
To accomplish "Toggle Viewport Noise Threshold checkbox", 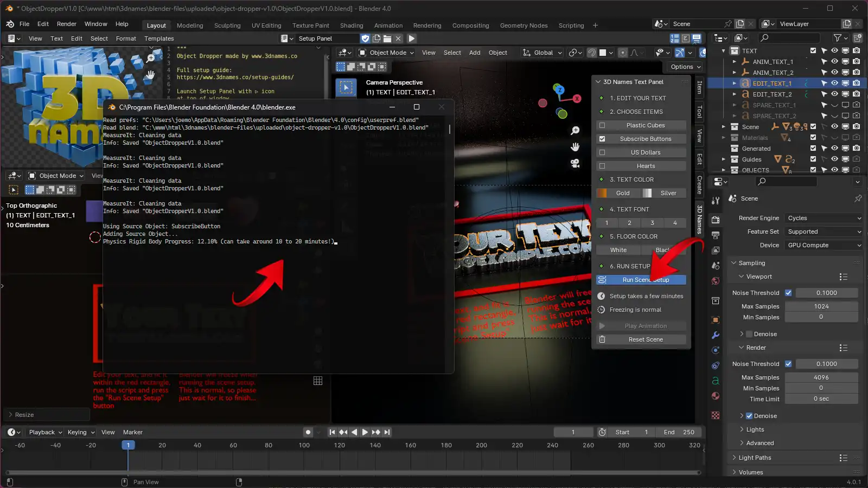I will click(788, 293).
